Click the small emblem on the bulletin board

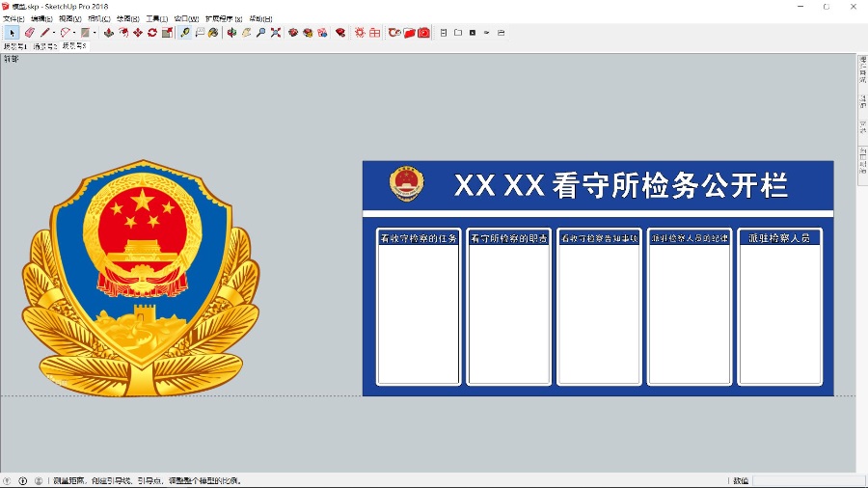406,183
